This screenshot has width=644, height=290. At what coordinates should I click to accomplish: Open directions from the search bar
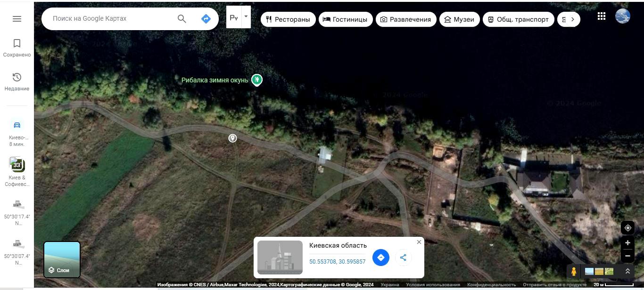click(x=206, y=19)
